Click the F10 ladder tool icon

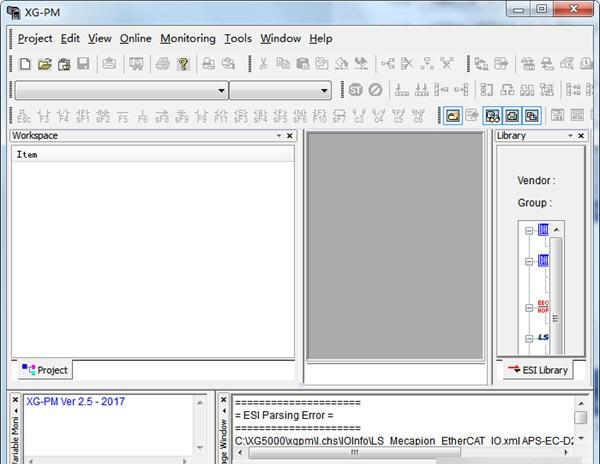(320, 116)
